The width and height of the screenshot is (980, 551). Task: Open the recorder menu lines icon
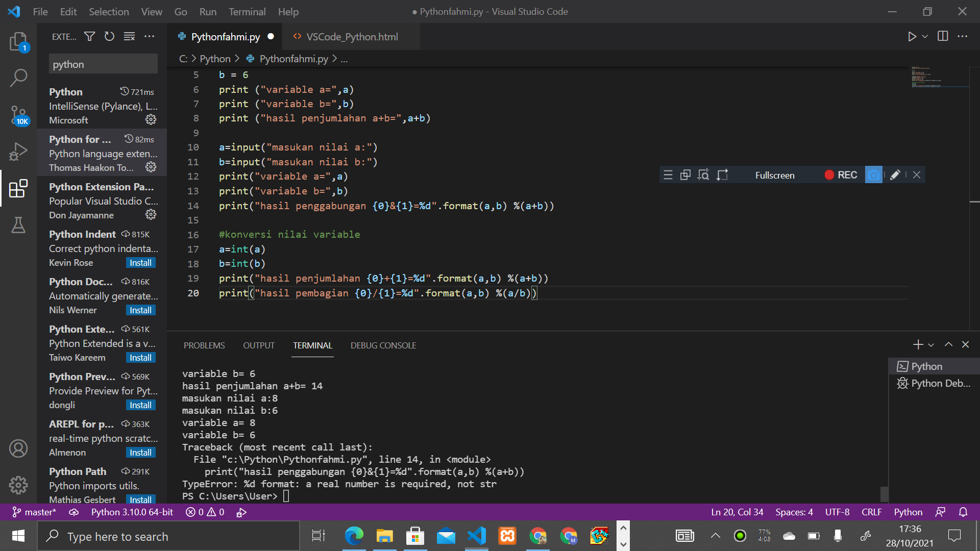[668, 175]
